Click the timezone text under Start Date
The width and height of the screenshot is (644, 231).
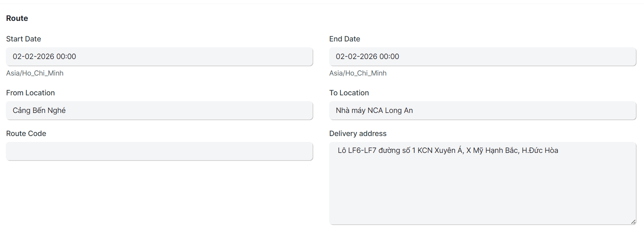click(x=35, y=73)
